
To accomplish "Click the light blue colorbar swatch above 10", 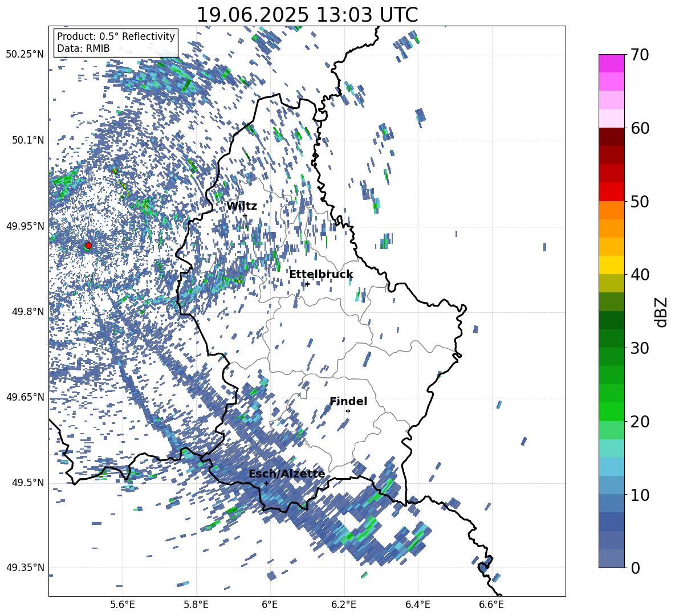I will tap(611, 485).
